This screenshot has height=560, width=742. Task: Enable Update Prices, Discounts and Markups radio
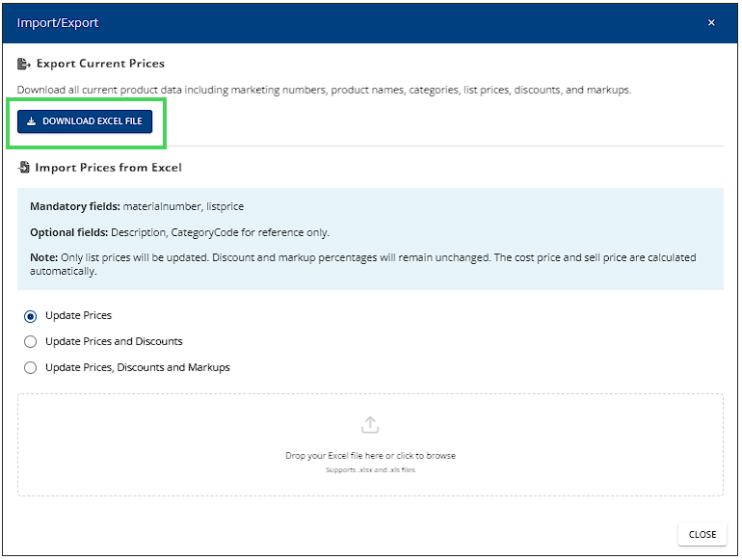(x=30, y=367)
